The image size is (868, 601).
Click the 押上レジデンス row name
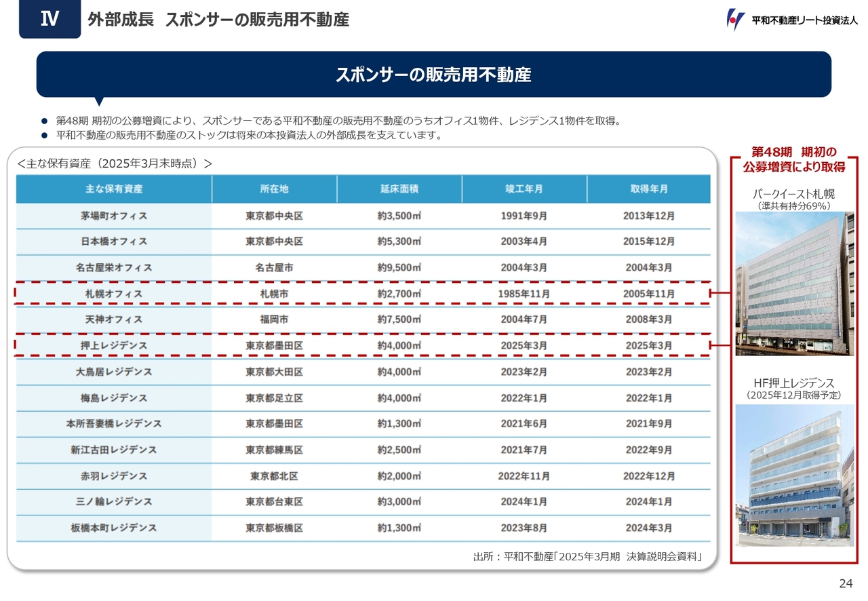pos(114,346)
